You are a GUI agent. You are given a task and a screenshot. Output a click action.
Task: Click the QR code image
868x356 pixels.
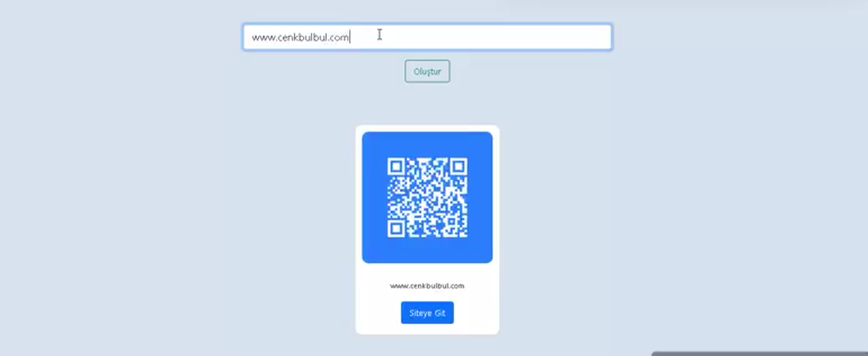tap(427, 197)
